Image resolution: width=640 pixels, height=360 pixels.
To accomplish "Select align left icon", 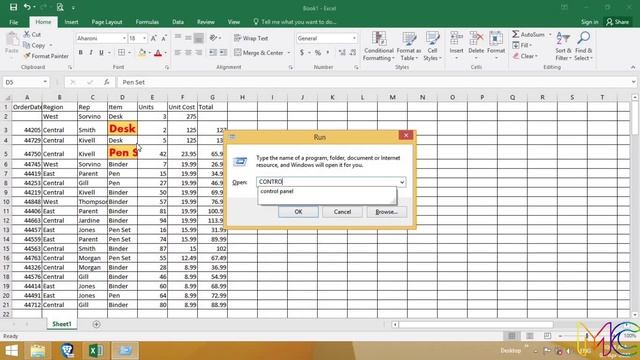I will pos(178,53).
